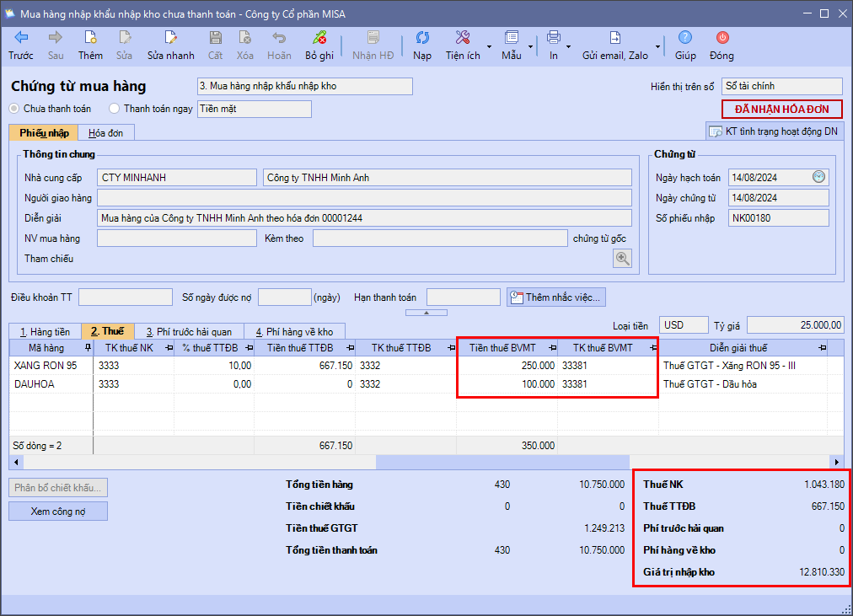853x616 pixels.
Task: Select the Thanh toán ngay radio button
Action: pyautogui.click(x=115, y=109)
